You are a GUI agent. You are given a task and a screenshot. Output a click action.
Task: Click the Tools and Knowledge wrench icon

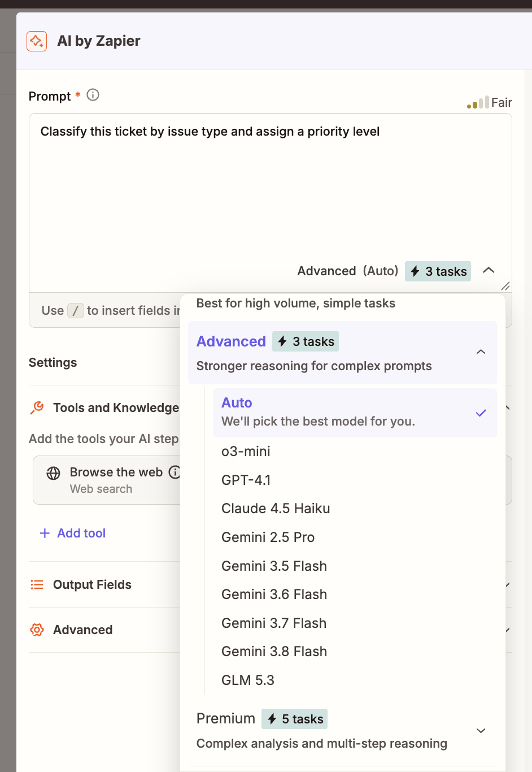click(37, 407)
